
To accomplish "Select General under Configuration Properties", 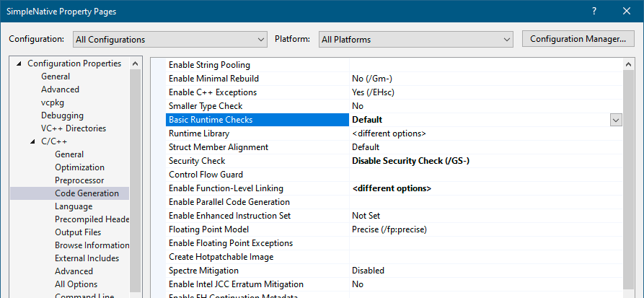I will coord(56,76).
